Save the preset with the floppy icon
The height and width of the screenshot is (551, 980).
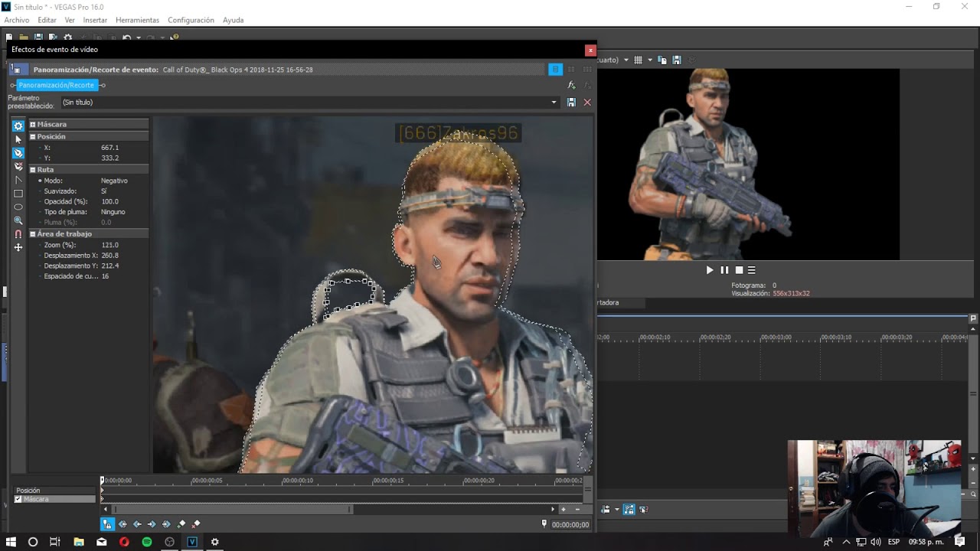[571, 102]
